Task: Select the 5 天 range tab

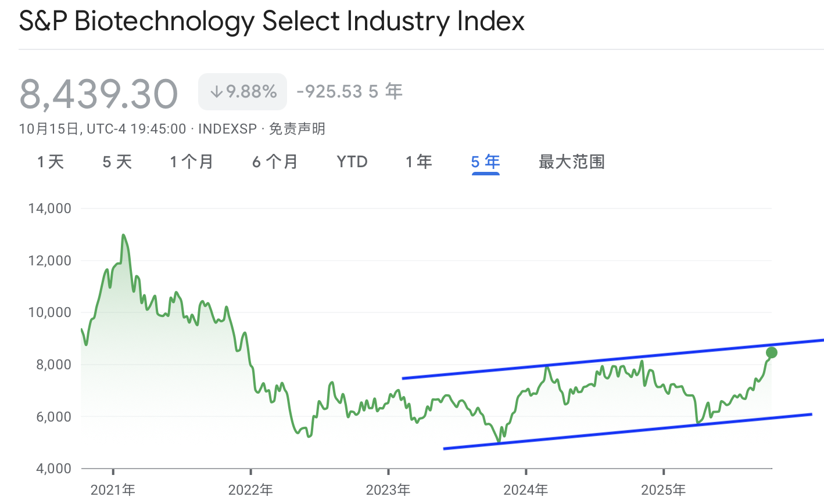Action: pyautogui.click(x=117, y=161)
